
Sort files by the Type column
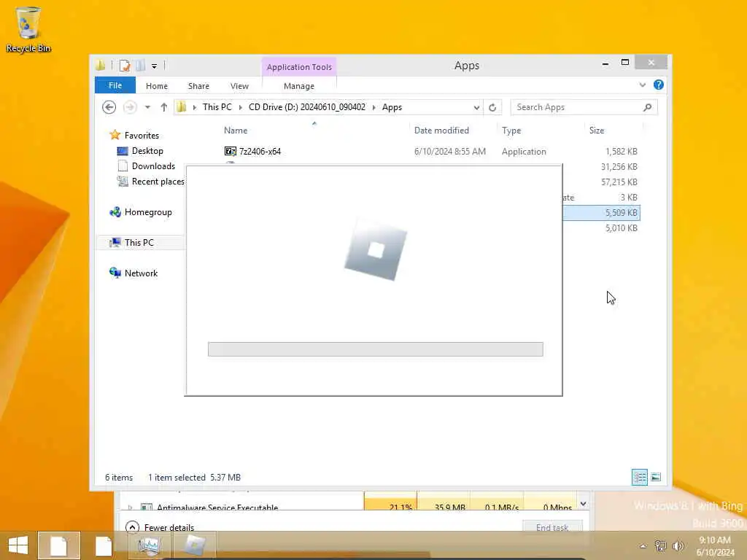(x=511, y=131)
